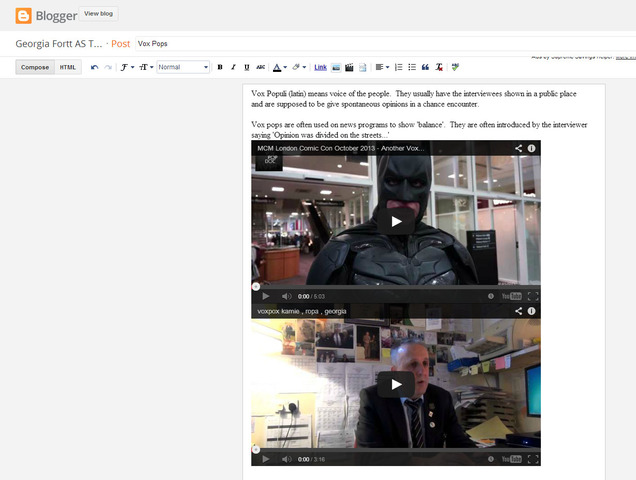Mute the Batman video volume

point(286,297)
